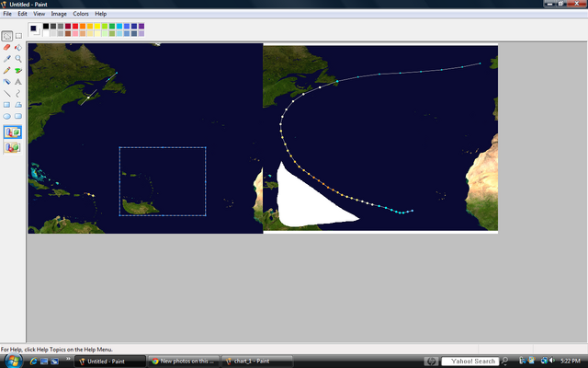Switch to Chrome 'New photos on this' taskbar button
This screenshot has height=368, width=588.
click(184, 362)
